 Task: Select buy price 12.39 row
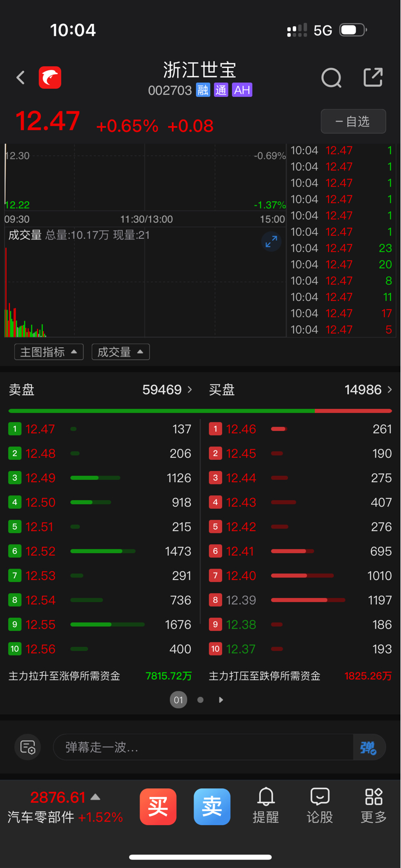pyautogui.click(x=300, y=600)
